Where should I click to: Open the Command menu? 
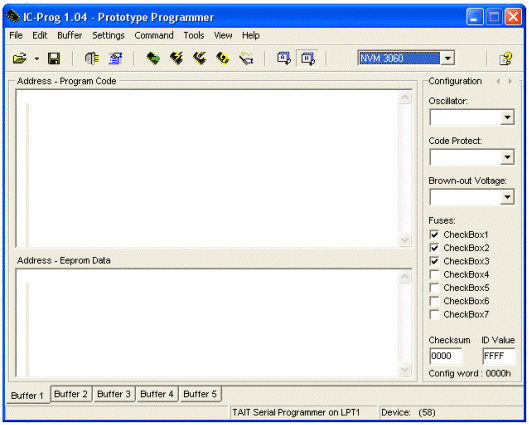click(154, 35)
